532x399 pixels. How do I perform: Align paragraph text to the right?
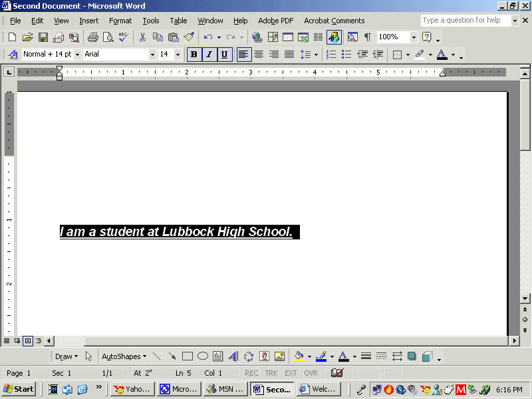coord(274,55)
